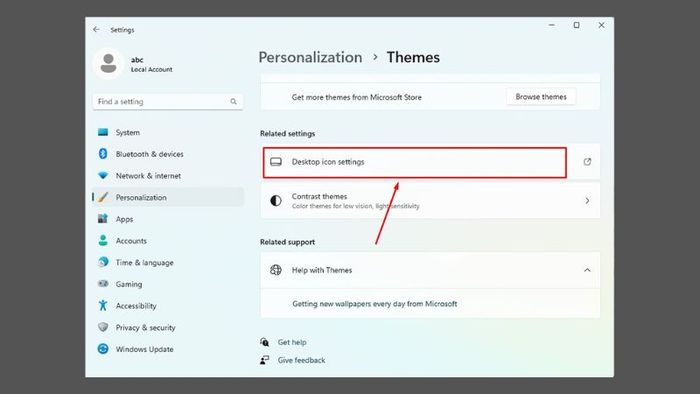The width and height of the screenshot is (700, 394).
Task: Click external link icon beside Desktop icon settings
Action: [587, 162]
